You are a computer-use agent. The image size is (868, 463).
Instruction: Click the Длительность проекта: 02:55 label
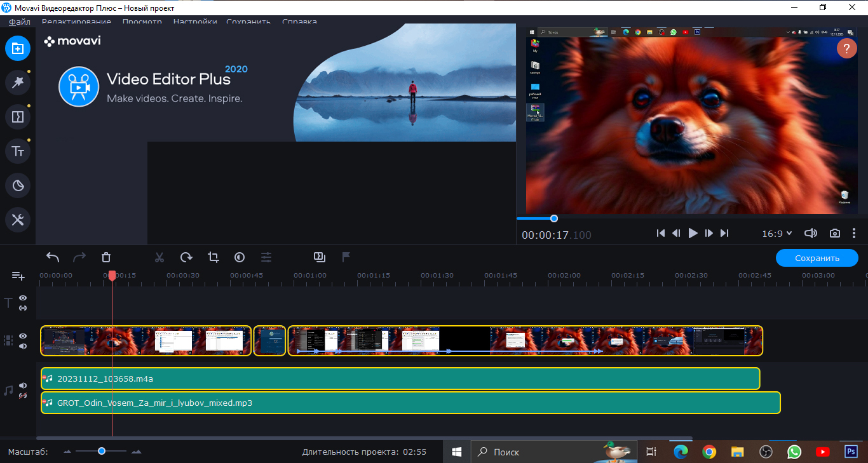364,452
